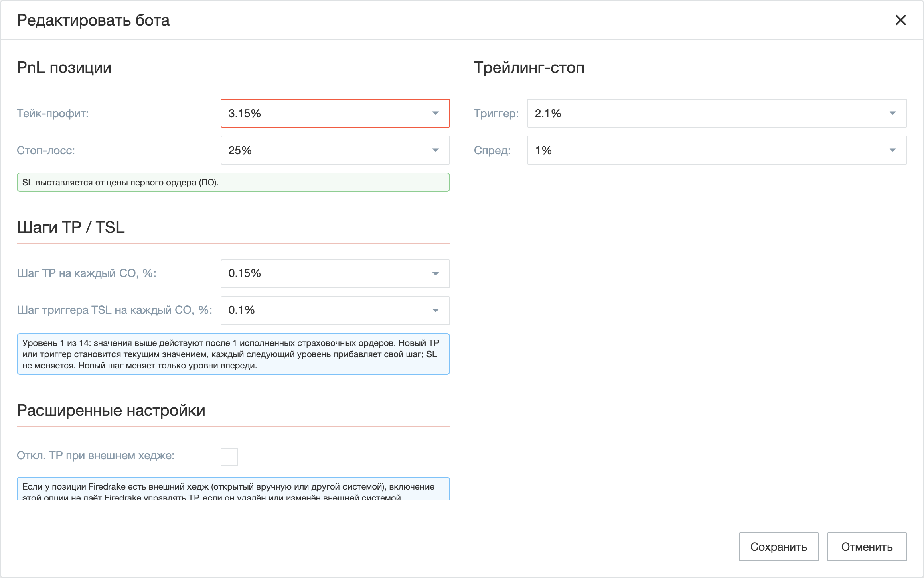Viewport: 924px width, 578px height.
Task: Expand the Стоп-лосс dropdown arrow
Action: coord(435,150)
